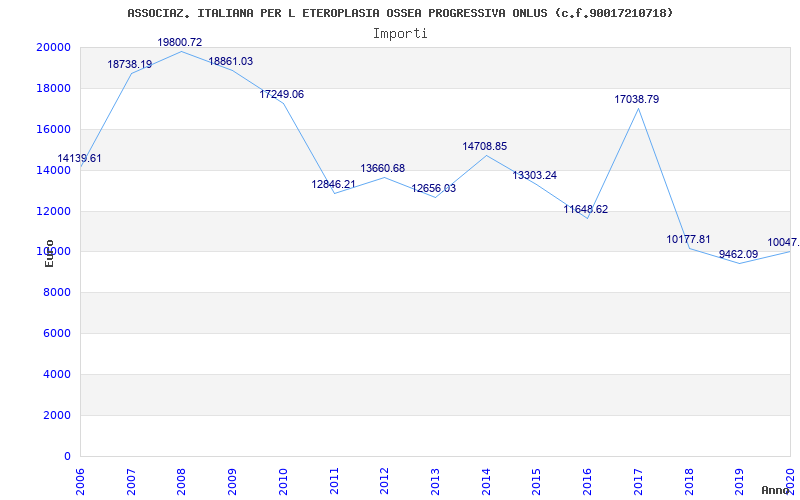Click the 20000 tick on Euro axis
Screen dimensions: 800x500
click(x=54, y=47)
